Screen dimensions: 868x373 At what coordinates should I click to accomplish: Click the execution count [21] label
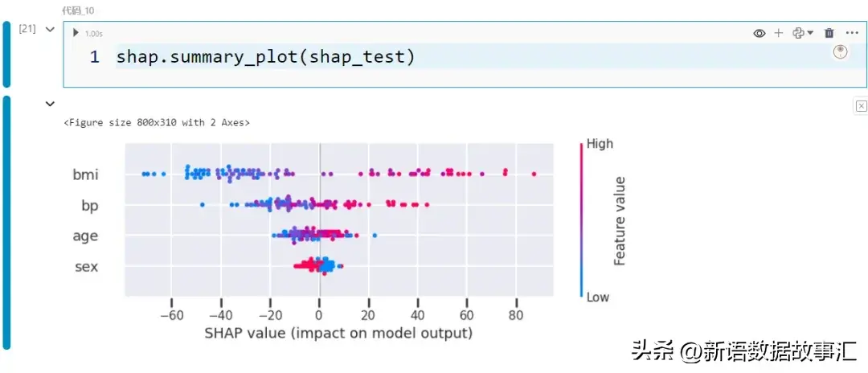[27, 29]
